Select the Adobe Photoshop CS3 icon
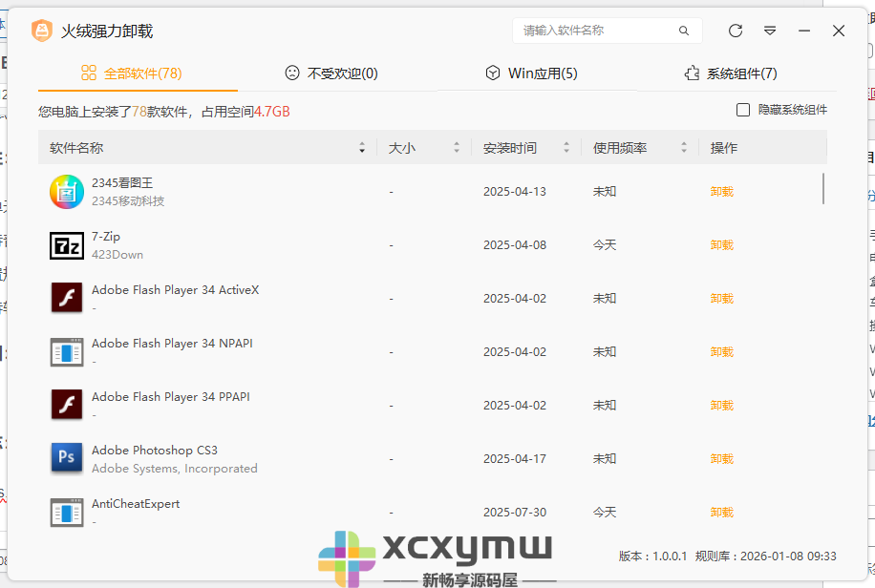Viewport: 875px width, 588px height. click(x=66, y=458)
